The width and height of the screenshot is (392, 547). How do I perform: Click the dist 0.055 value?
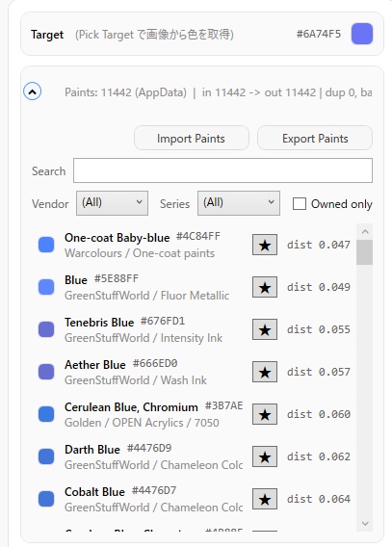pyautogui.click(x=319, y=329)
